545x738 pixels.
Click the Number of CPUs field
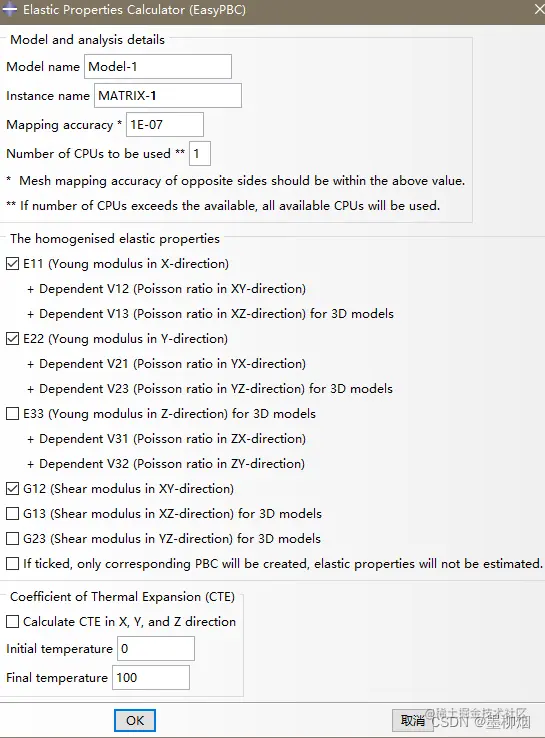pyautogui.click(x=200, y=153)
